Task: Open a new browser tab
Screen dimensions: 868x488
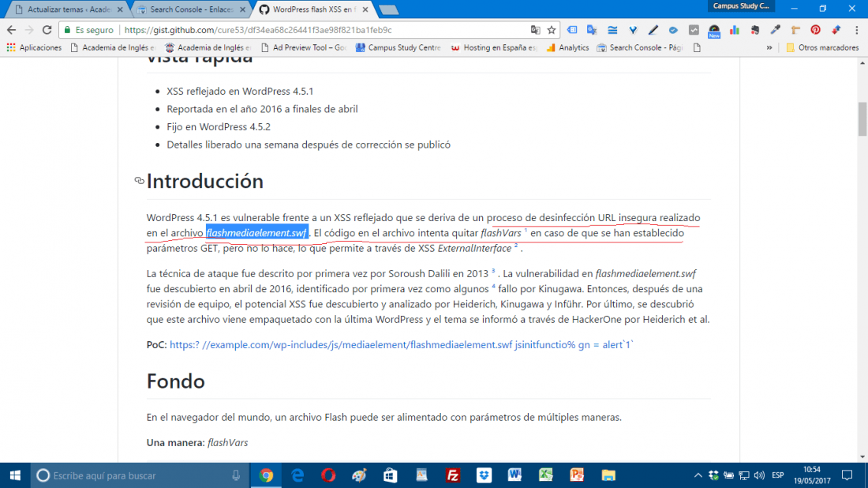Action: (x=388, y=9)
